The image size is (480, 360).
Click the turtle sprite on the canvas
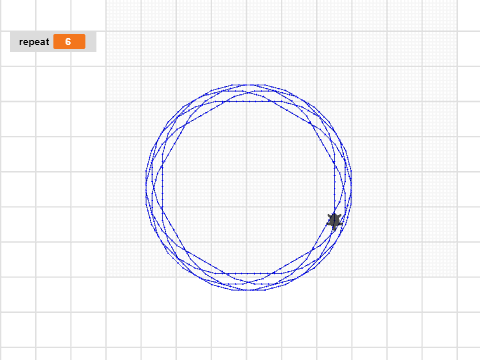point(334,221)
